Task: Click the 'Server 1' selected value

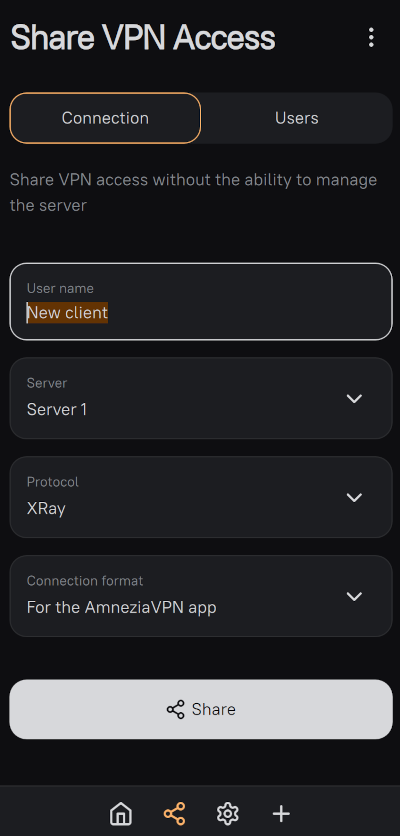Action: (x=57, y=409)
